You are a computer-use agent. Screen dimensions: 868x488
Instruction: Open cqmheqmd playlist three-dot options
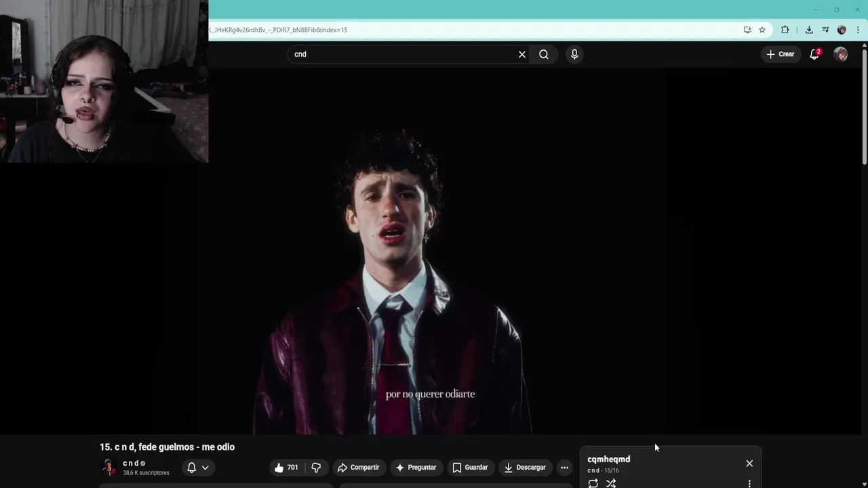click(x=749, y=483)
